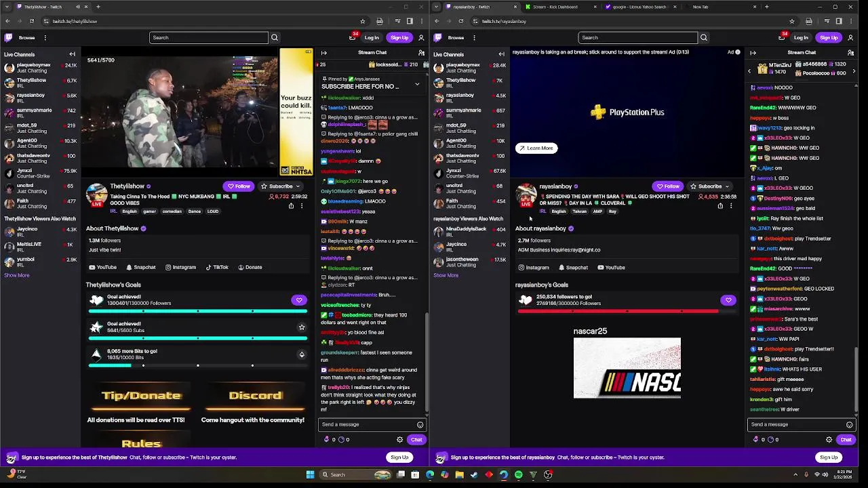Open the notifications inbox with 34 badge in the right window
This screenshot has width=868, height=488.
(x=782, y=37)
